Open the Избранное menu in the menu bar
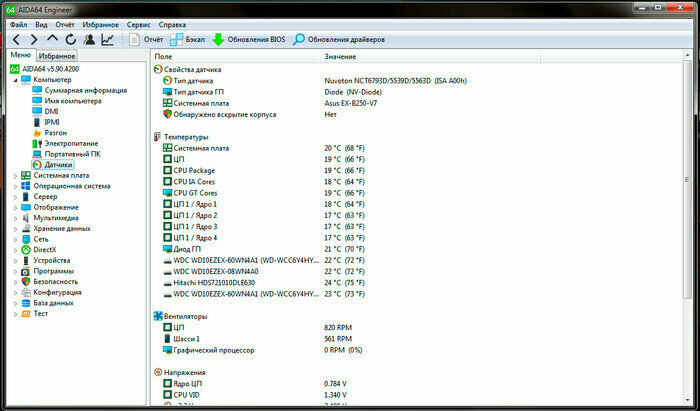The height and width of the screenshot is (411, 700). [x=100, y=25]
